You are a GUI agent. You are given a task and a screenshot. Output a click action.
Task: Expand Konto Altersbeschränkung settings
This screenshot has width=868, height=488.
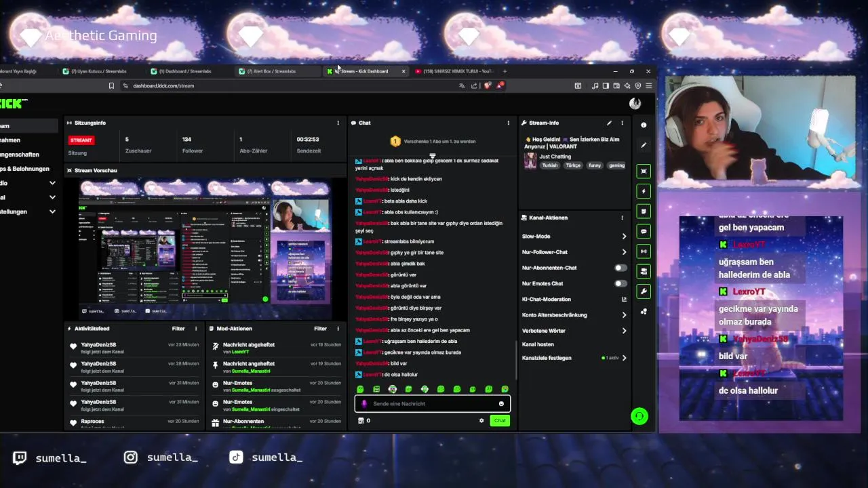point(624,315)
